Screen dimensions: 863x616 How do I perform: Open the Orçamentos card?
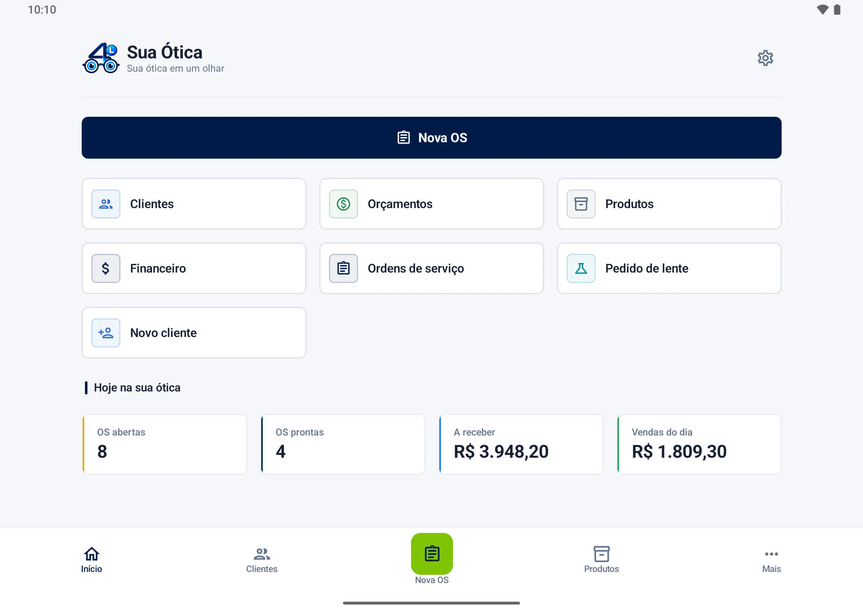click(431, 204)
